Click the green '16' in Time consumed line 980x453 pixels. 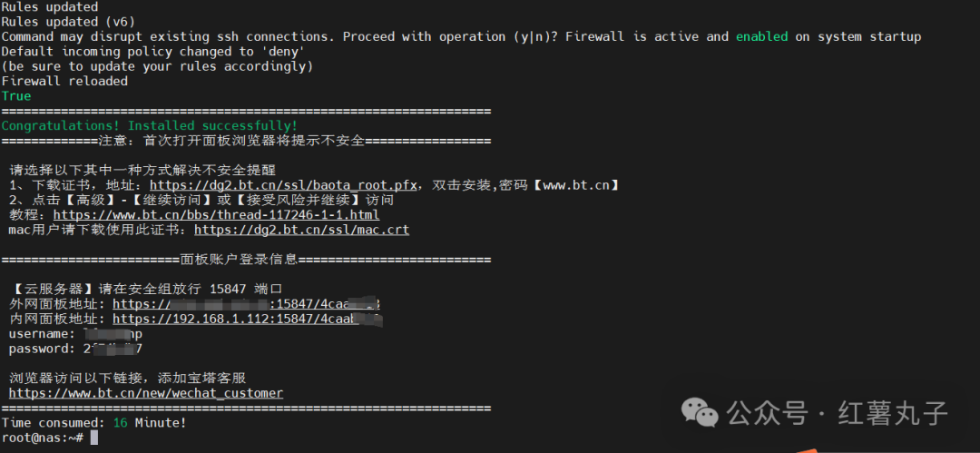[x=120, y=423]
